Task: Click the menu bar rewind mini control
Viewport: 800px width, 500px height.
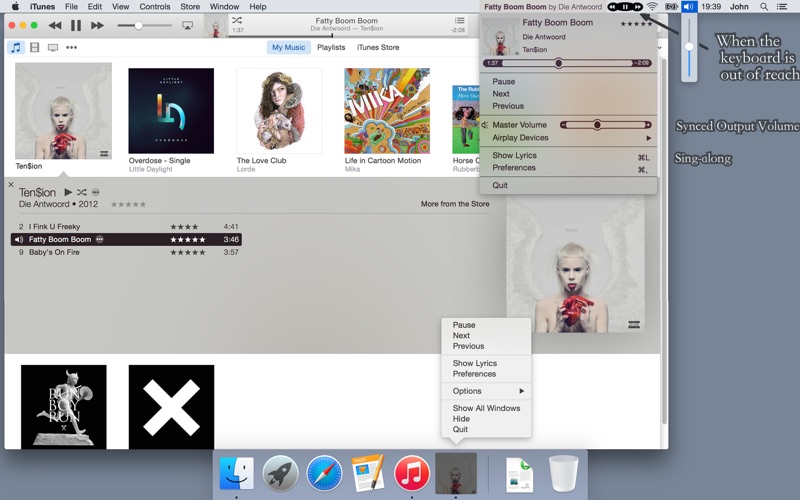Action: point(612,7)
